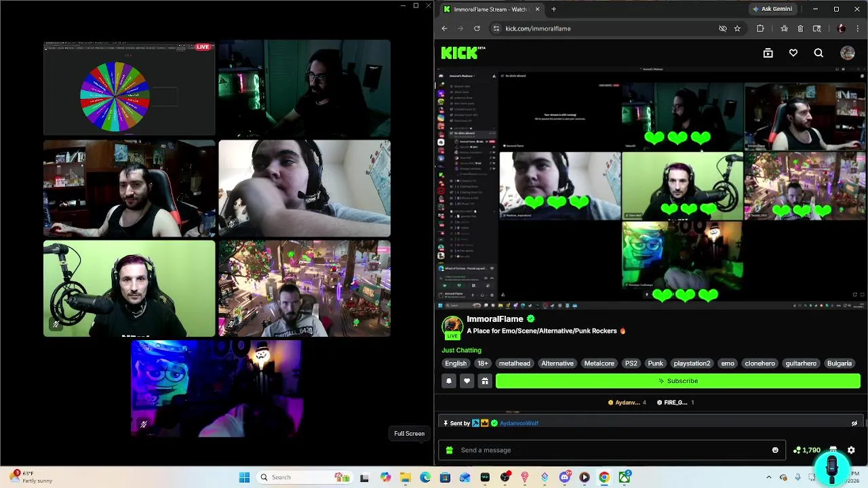Select the playstation2 tag

[692, 363]
